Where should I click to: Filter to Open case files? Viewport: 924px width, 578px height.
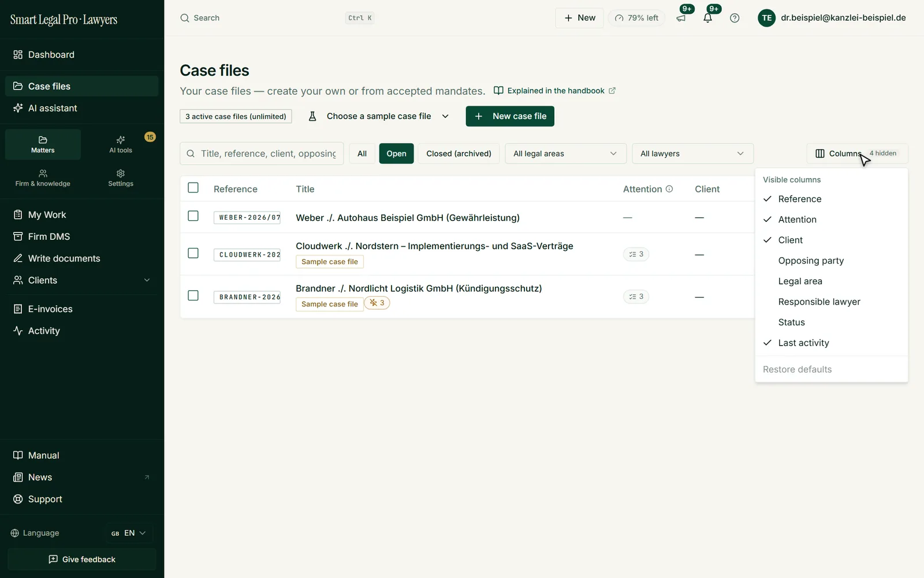coord(396,154)
